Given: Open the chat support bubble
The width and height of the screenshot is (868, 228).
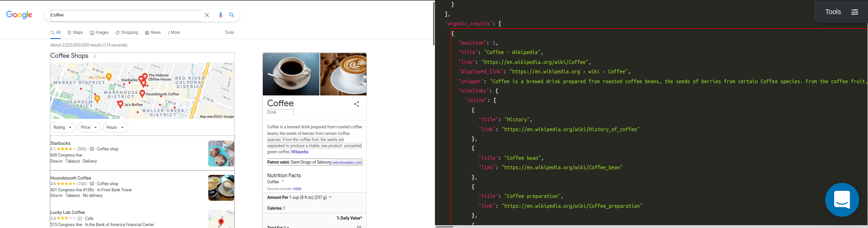Looking at the screenshot, I should point(842,200).
